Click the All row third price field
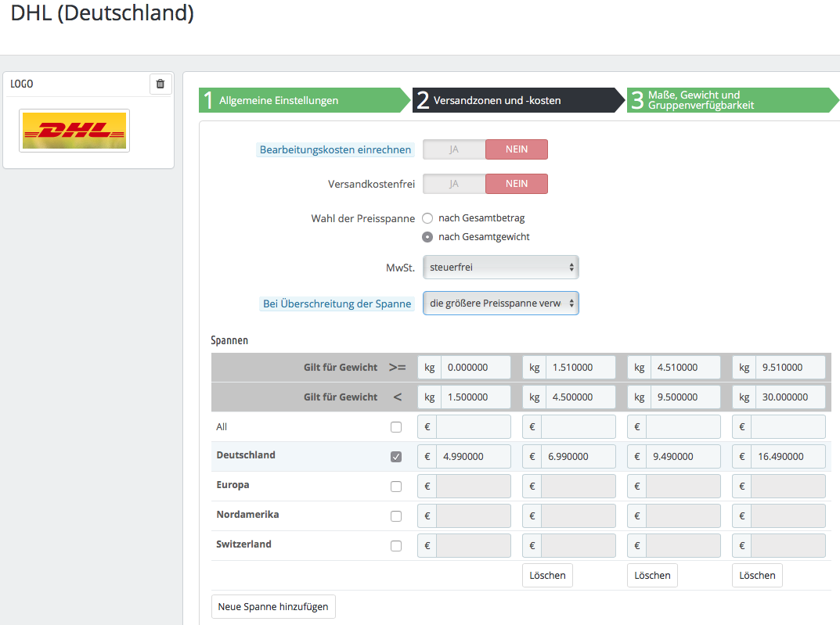Image resolution: width=840 pixels, height=625 pixels. (x=683, y=427)
